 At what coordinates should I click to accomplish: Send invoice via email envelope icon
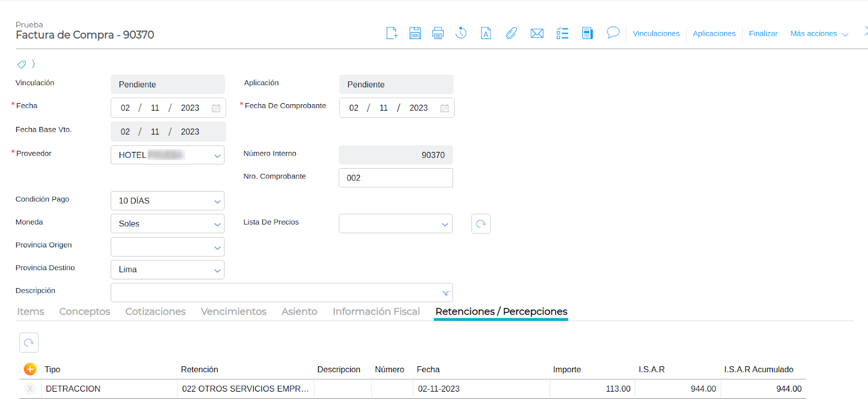point(537,34)
